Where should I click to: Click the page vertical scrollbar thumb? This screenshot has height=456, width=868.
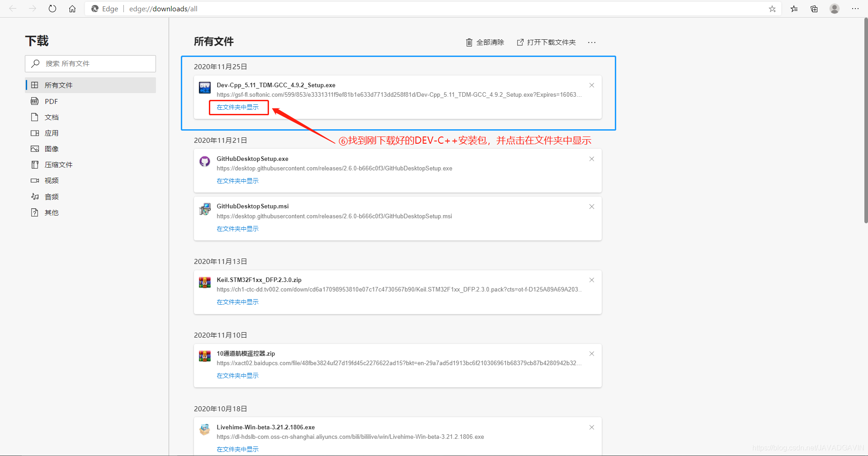(x=866, y=121)
